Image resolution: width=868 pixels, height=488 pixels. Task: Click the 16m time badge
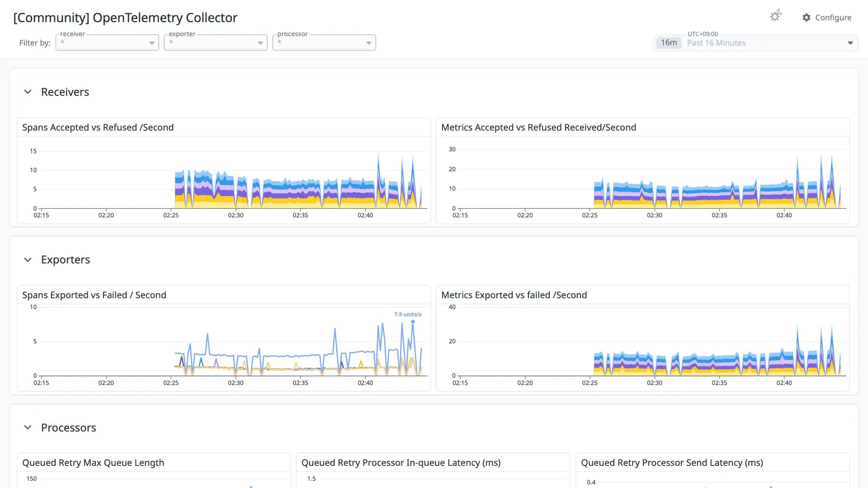click(669, 43)
